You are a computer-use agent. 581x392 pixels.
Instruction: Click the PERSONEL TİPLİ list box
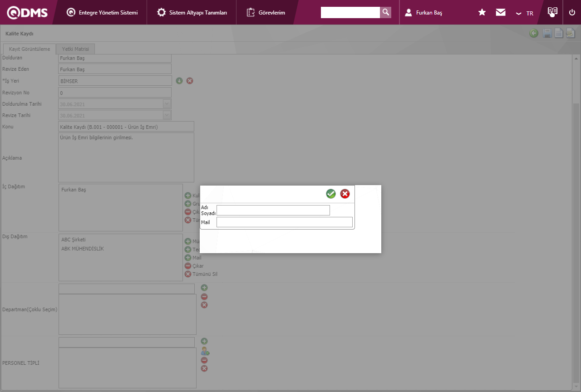pos(128,368)
